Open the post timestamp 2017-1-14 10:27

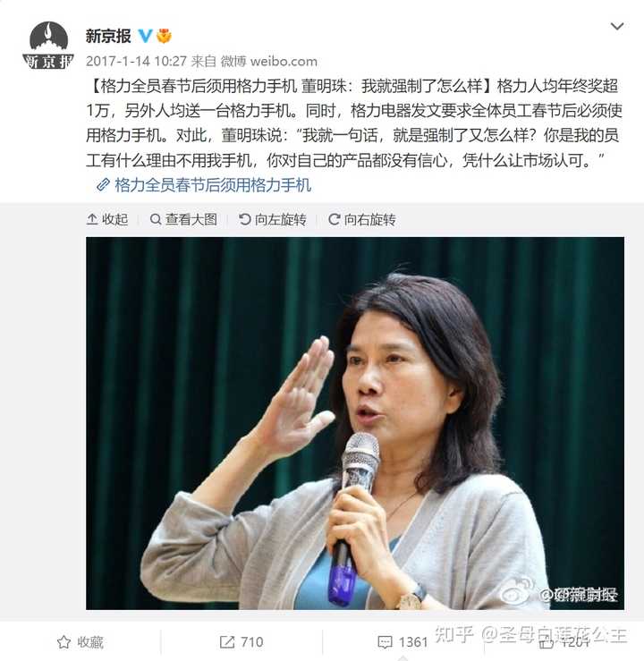pyautogui.click(x=136, y=62)
